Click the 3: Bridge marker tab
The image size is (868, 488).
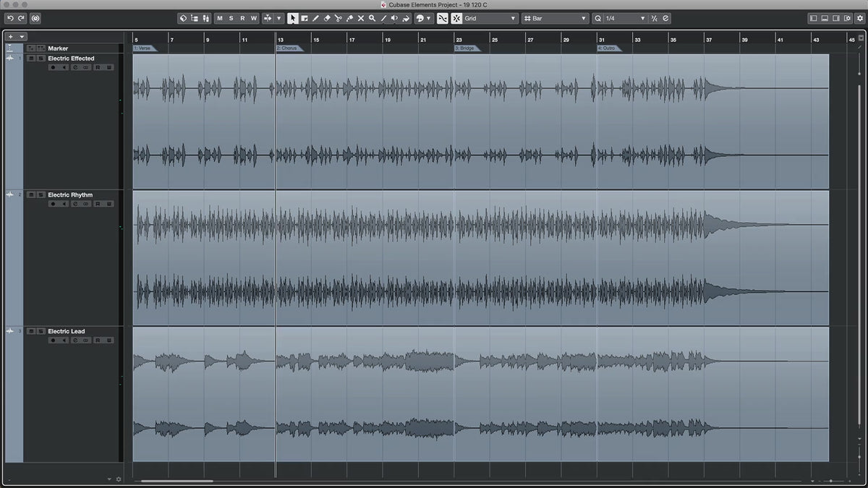tap(467, 48)
